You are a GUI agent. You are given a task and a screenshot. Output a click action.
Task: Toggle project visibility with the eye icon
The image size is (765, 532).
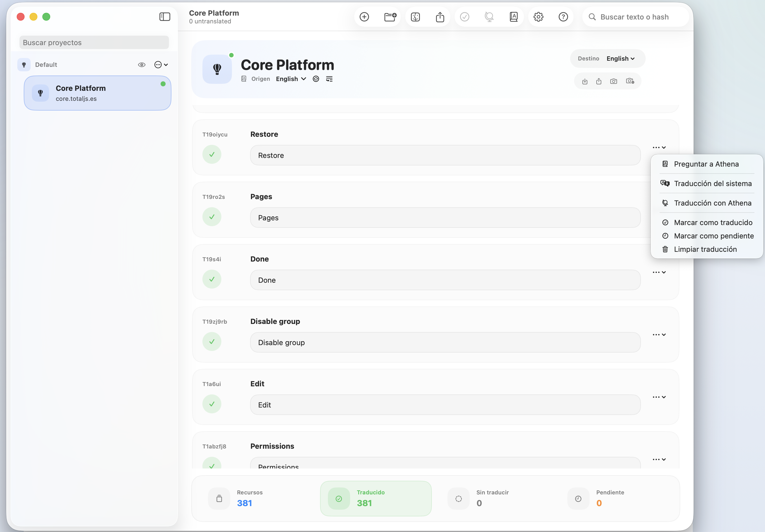tap(142, 65)
